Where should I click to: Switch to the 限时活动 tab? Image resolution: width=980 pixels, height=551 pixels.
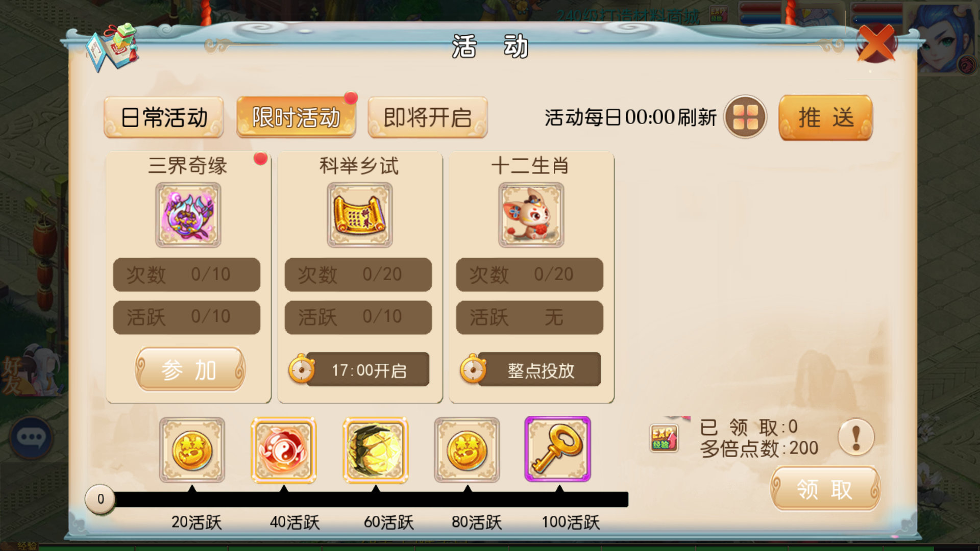[296, 117]
